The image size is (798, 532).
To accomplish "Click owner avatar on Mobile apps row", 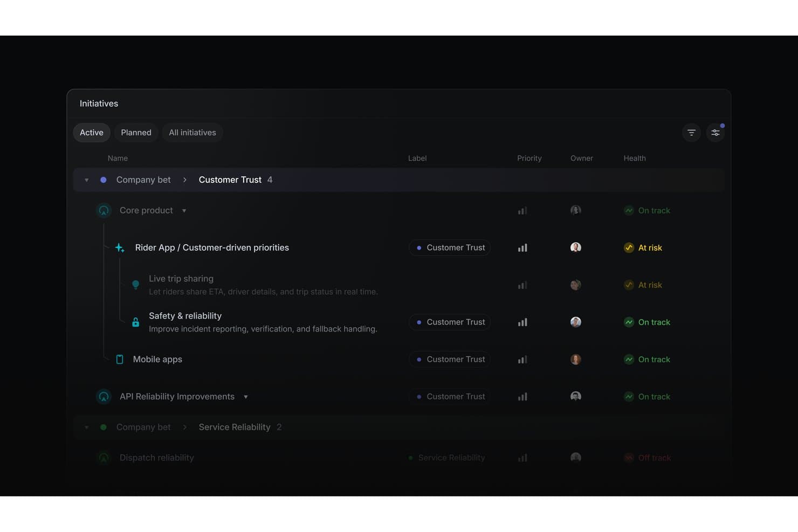I will coord(576,360).
